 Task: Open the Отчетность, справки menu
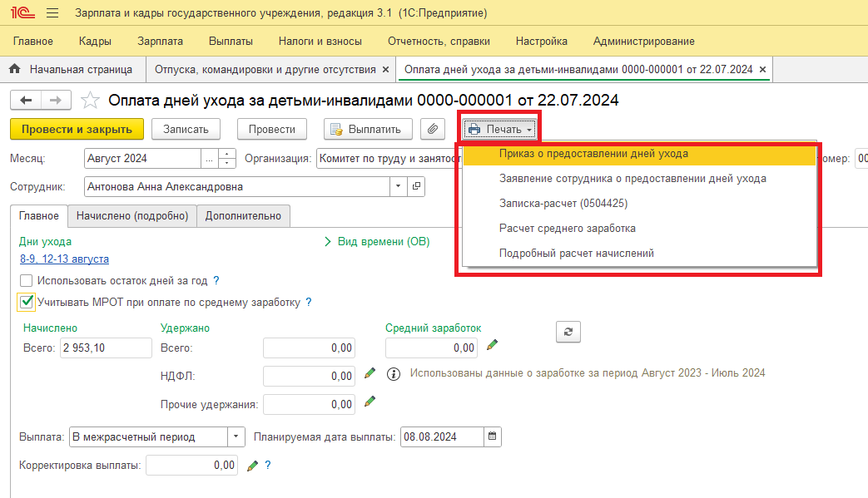click(x=439, y=42)
